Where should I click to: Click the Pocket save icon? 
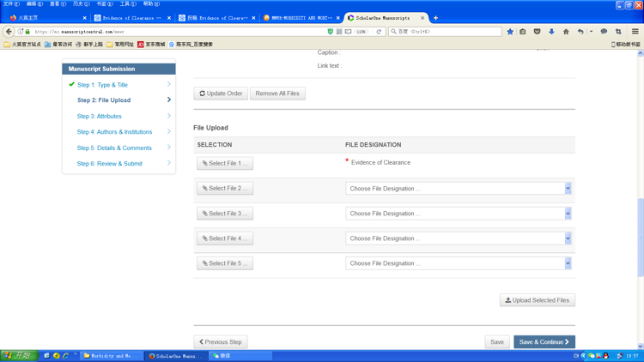coord(538,32)
